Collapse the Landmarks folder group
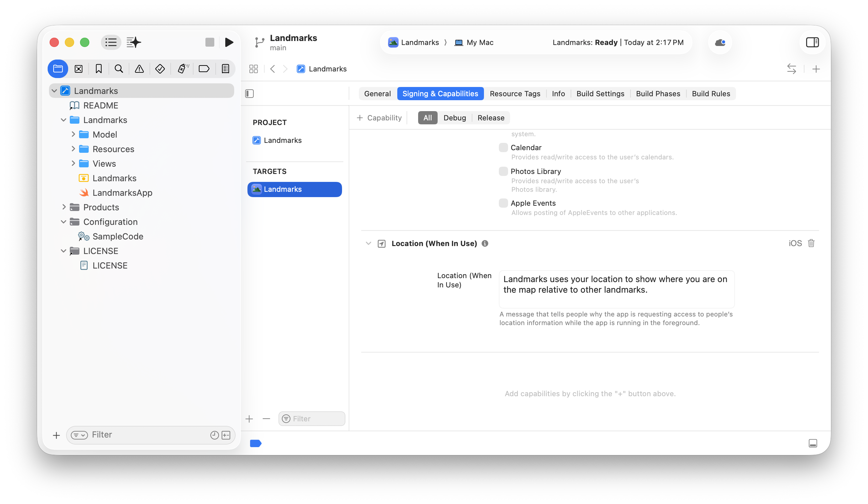The width and height of the screenshot is (868, 504). tap(64, 120)
